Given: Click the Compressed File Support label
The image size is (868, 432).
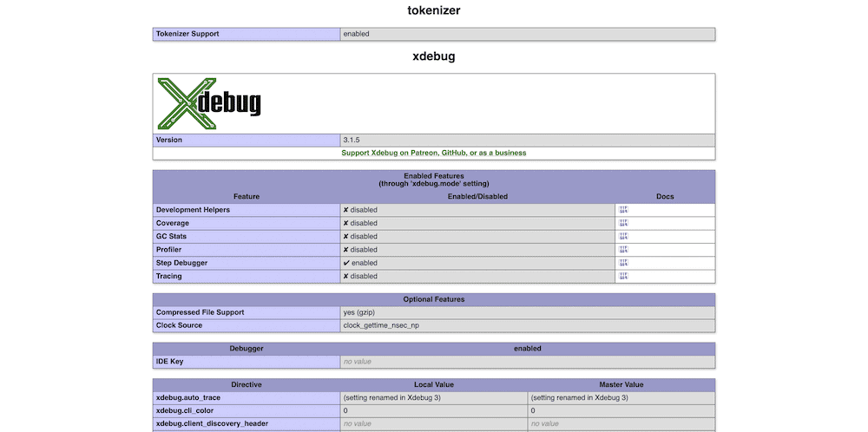Looking at the screenshot, I should [x=200, y=312].
